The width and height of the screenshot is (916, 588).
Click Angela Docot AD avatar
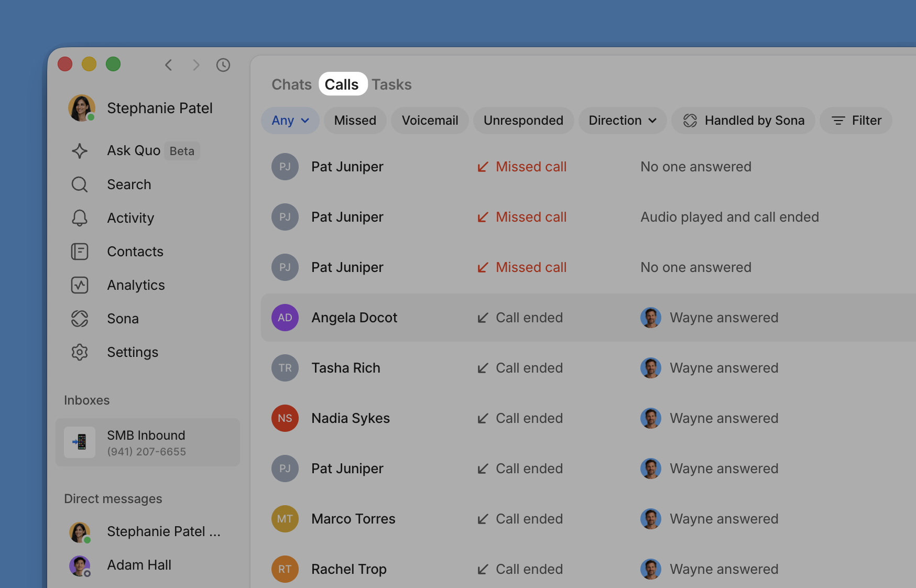pos(285,318)
